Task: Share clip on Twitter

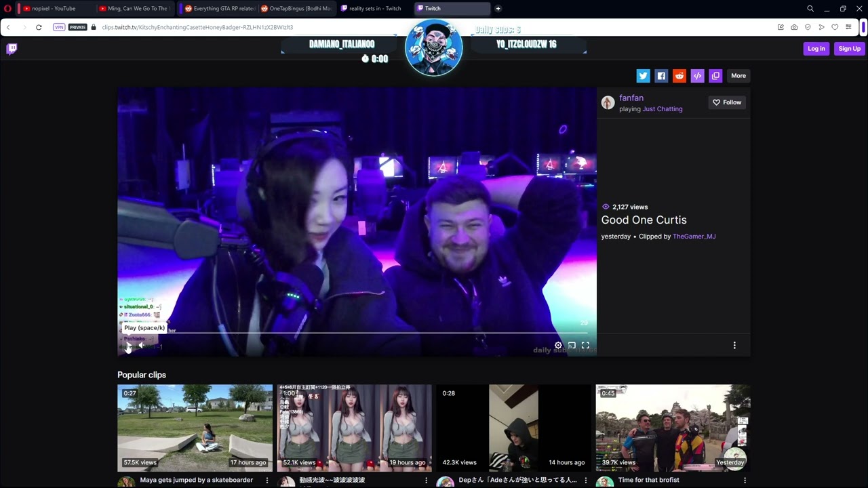Action: click(643, 76)
